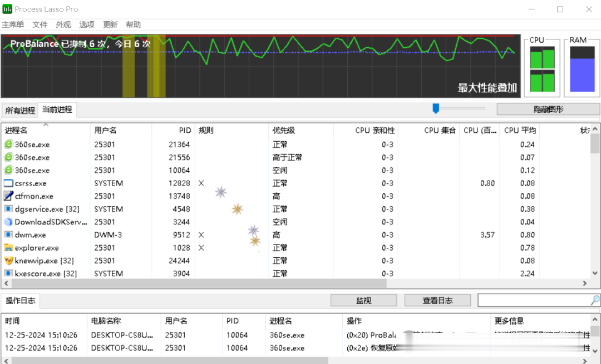The height and width of the screenshot is (364, 601).
Task: Click the search magnifier icon in log filter
Action: click(x=594, y=301)
